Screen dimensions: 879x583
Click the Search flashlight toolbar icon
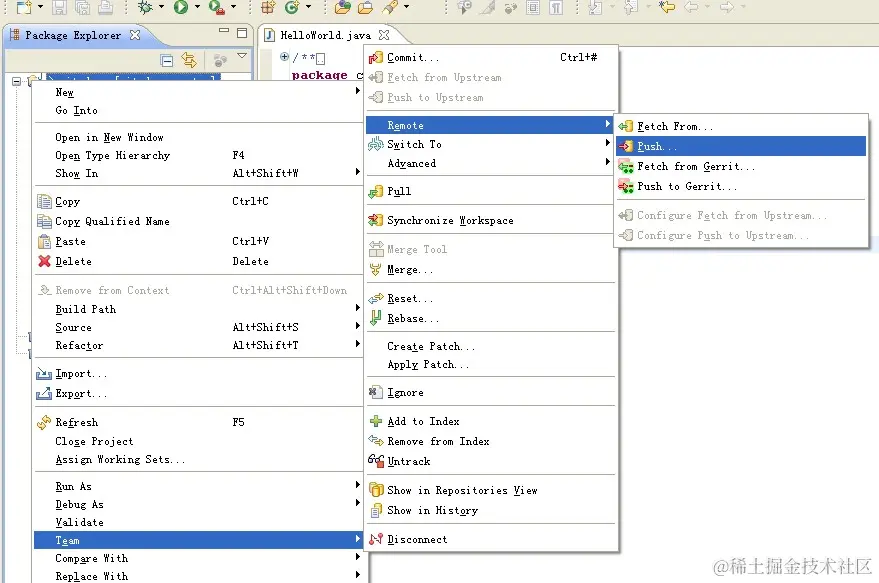(x=390, y=7)
